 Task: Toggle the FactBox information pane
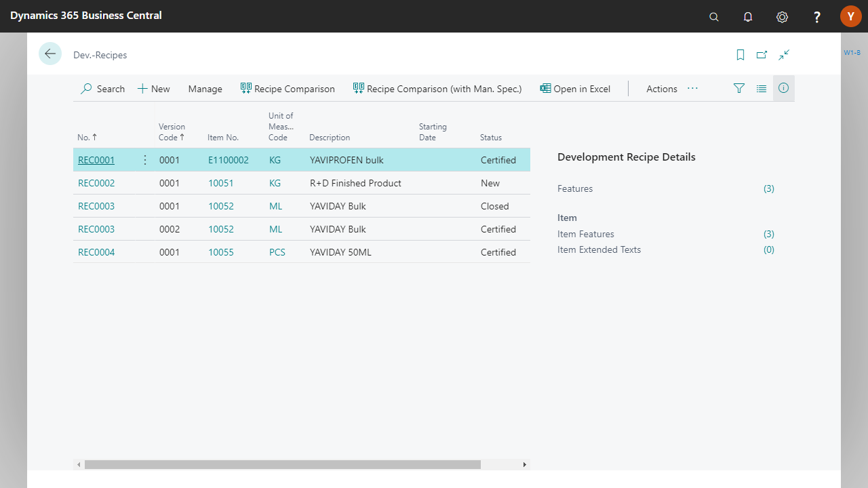(x=784, y=88)
